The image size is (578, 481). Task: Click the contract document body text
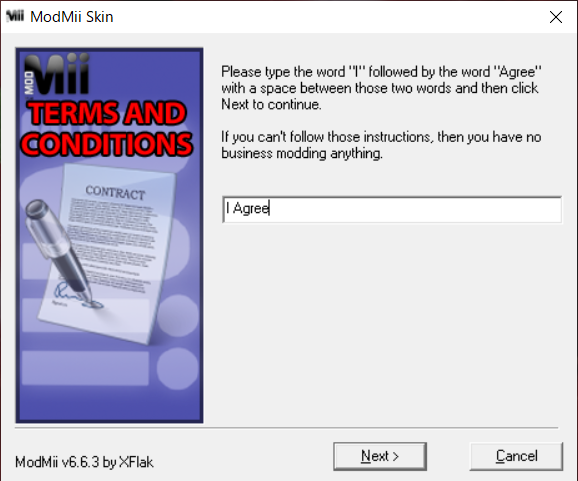(112, 243)
